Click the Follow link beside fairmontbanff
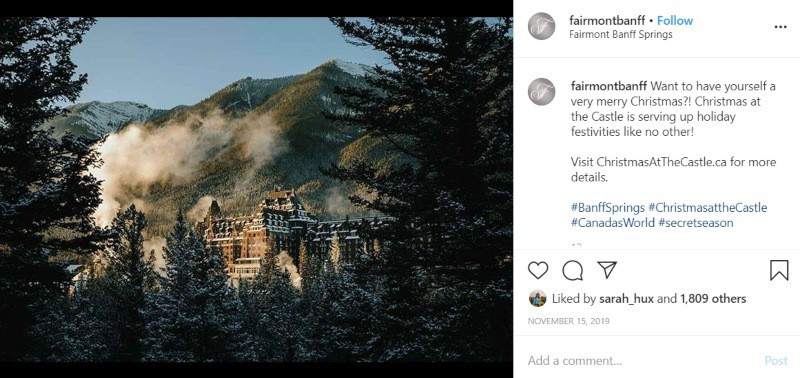Screen dimensions: 800x378 tap(674, 21)
